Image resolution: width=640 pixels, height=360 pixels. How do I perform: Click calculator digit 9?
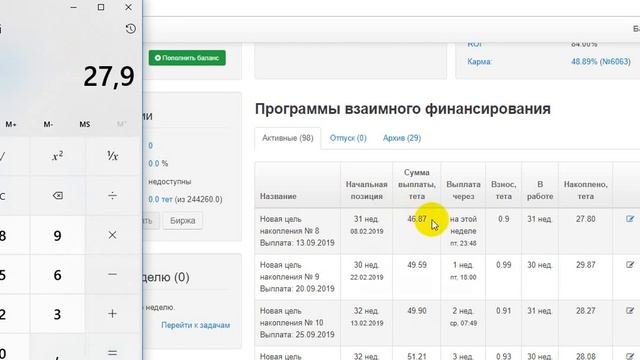pos(58,235)
